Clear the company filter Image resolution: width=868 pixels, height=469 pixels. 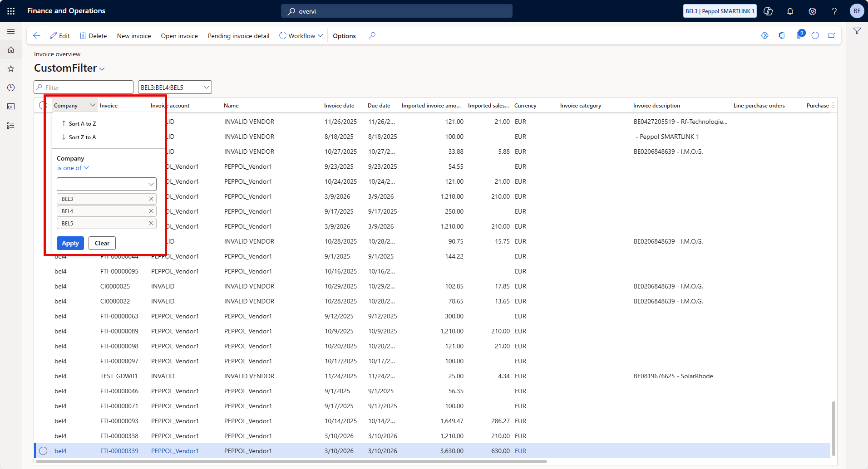tap(102, 243)
